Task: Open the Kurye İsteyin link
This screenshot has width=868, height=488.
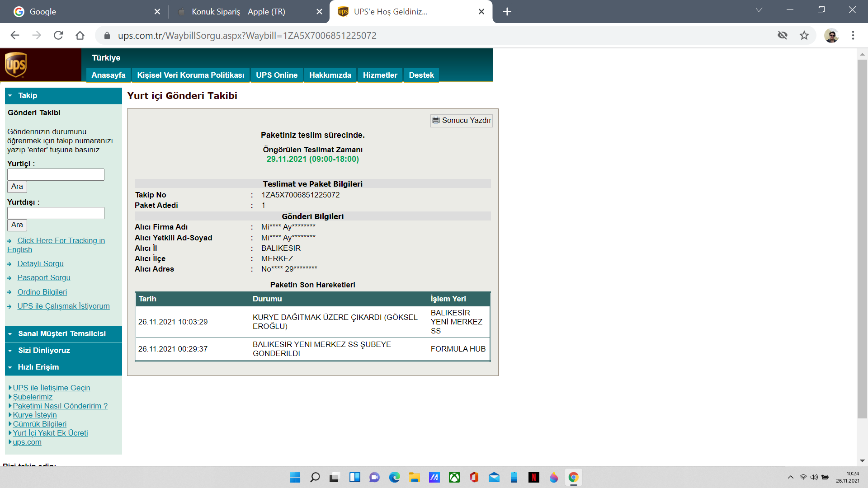Action: (x=35, y=415)
